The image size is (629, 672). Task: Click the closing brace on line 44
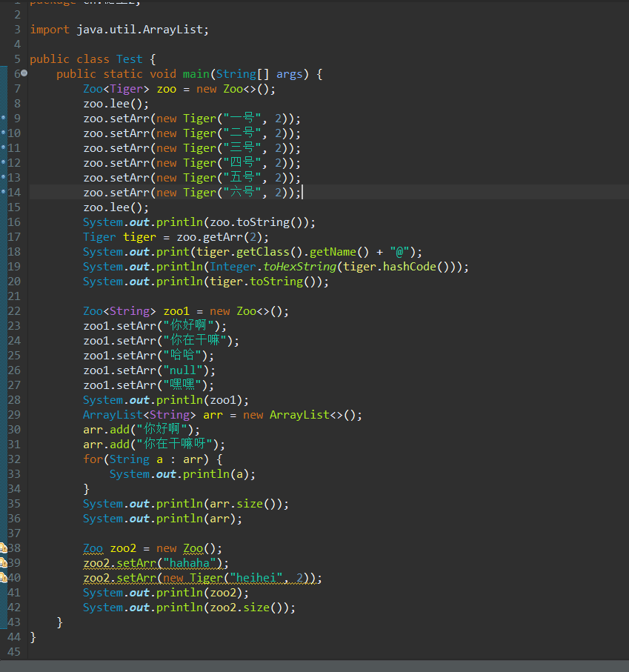pos(33,637)
